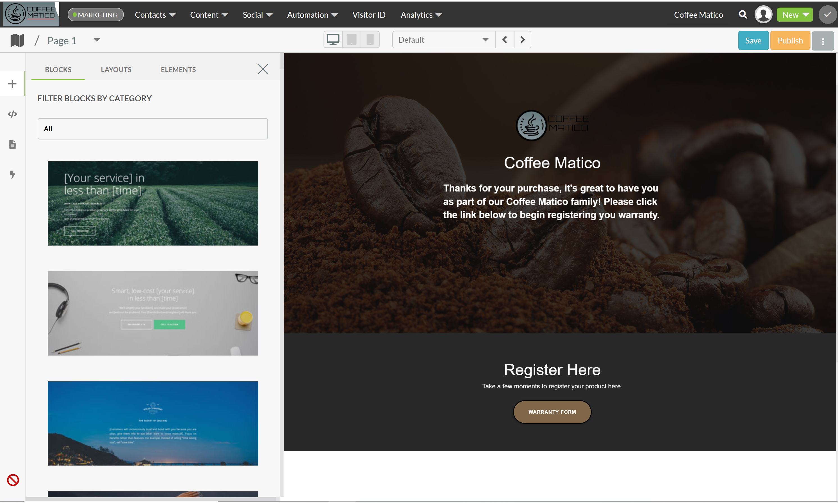838x504 pixels.
Task: Click the Warranty Form button
Action: [x=552, y=412]
